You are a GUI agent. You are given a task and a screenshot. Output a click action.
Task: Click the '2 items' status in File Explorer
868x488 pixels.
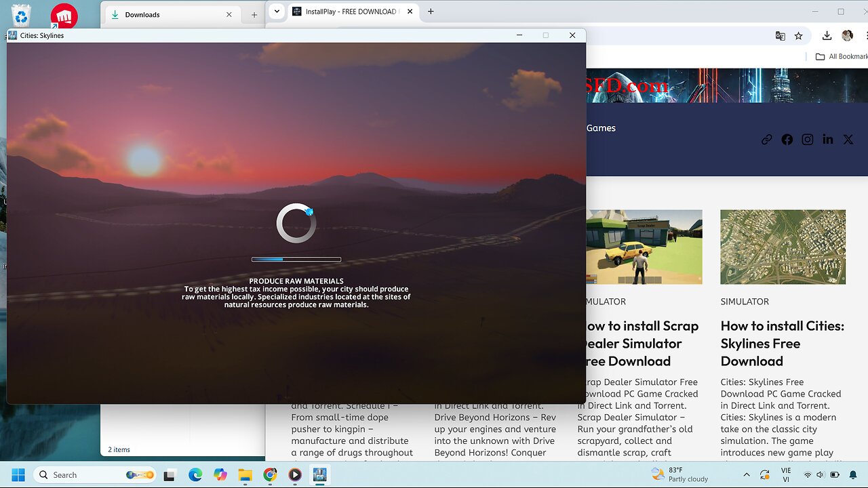tap(119, 449)
